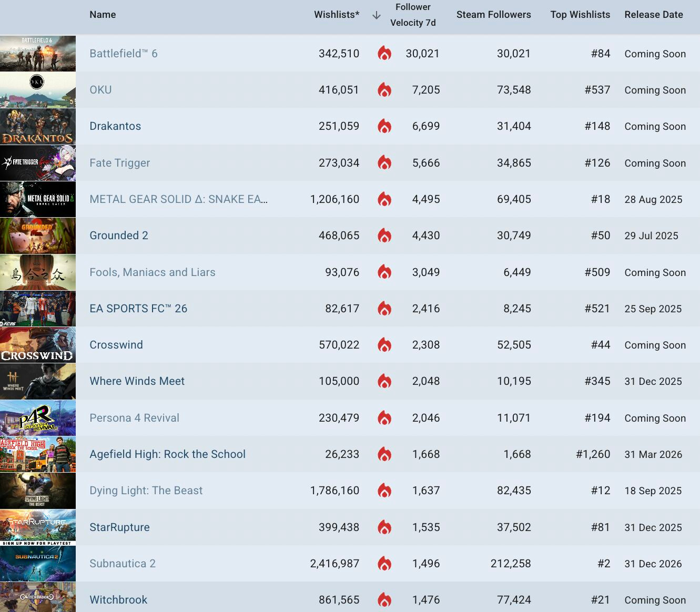
Task: Open the Battlefield™ 6 game link
Action: pos(124,54)
